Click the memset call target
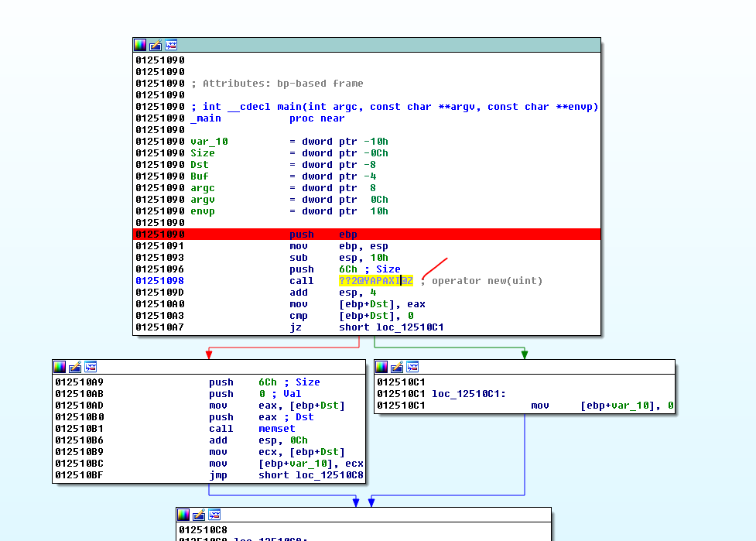This screenshot has width=756, height=541. tap(276, 429)
